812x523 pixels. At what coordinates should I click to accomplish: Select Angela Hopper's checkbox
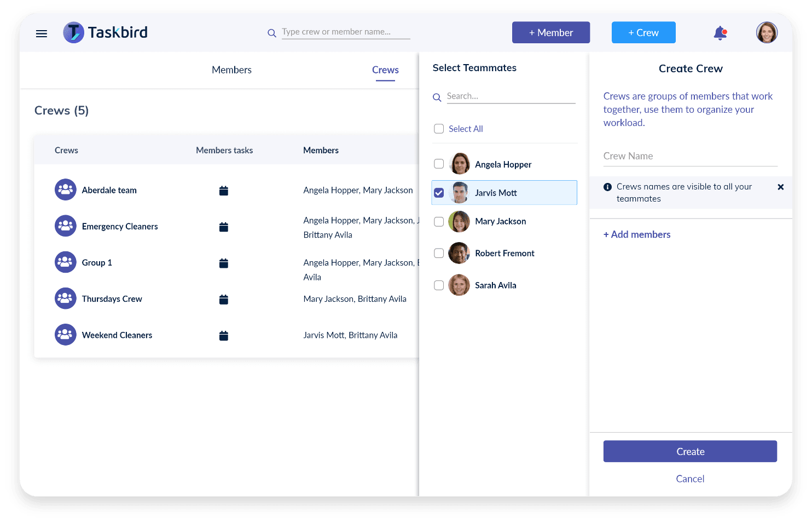(439, 164)
